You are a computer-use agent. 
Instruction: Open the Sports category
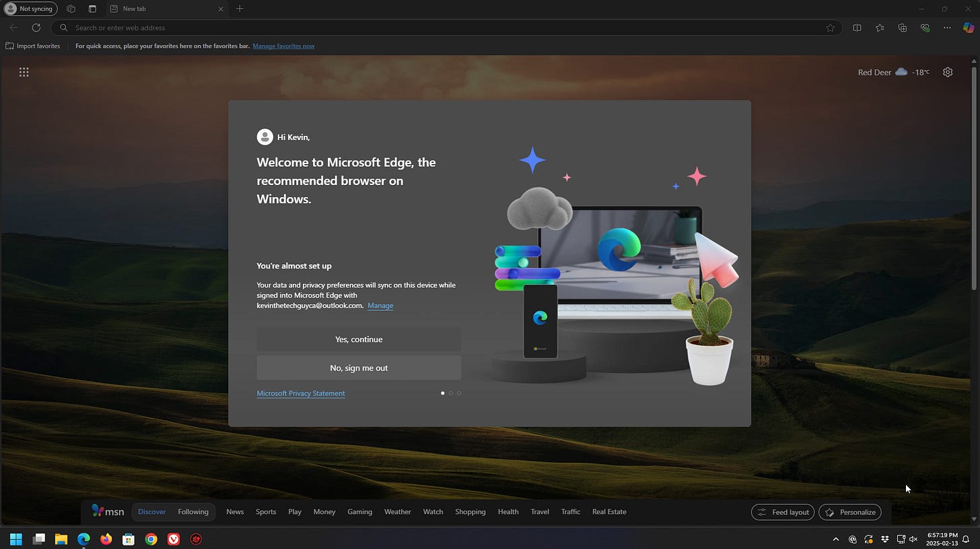click(266, 511)
